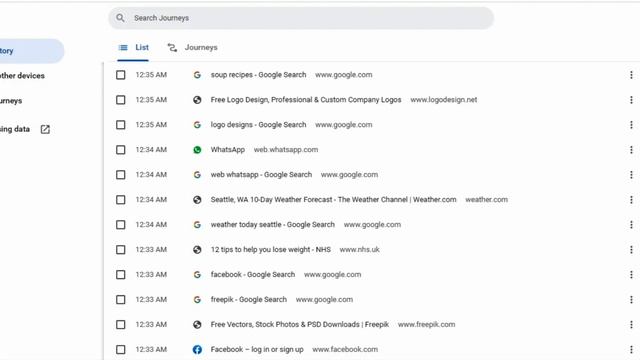Tick checkbox for web whatsapp search entry
640x360 pixels.
[120, 175]
